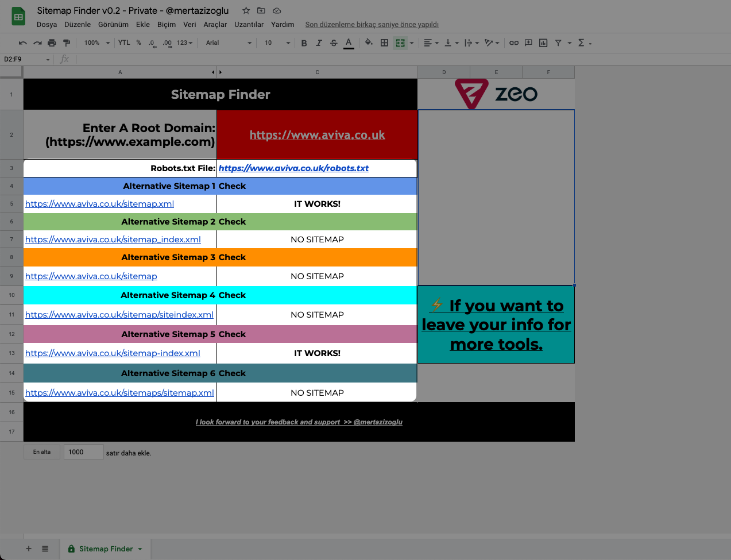Viewport: 731px width, 560px height.
Task: Open the sitemap_index.xml link
Action: 113,240
